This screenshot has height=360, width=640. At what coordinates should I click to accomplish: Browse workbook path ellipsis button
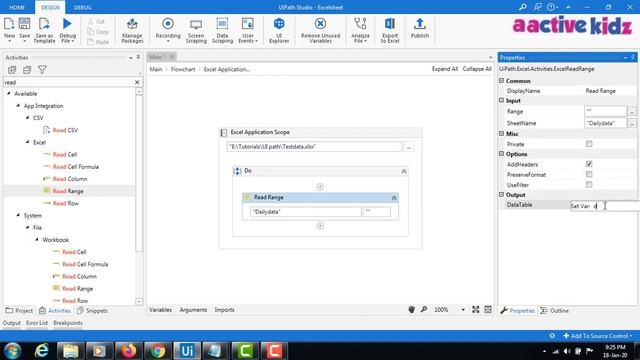(409, 147)
